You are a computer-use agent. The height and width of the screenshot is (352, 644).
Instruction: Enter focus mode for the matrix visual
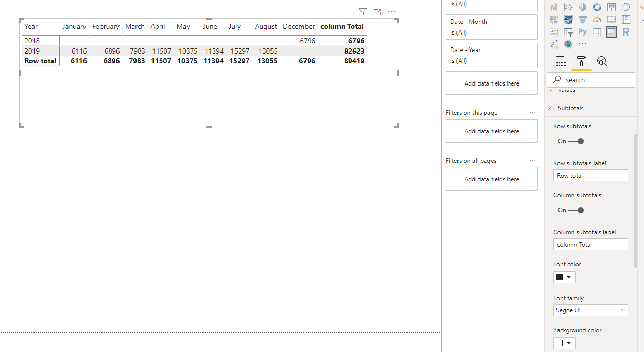[377, 12]
